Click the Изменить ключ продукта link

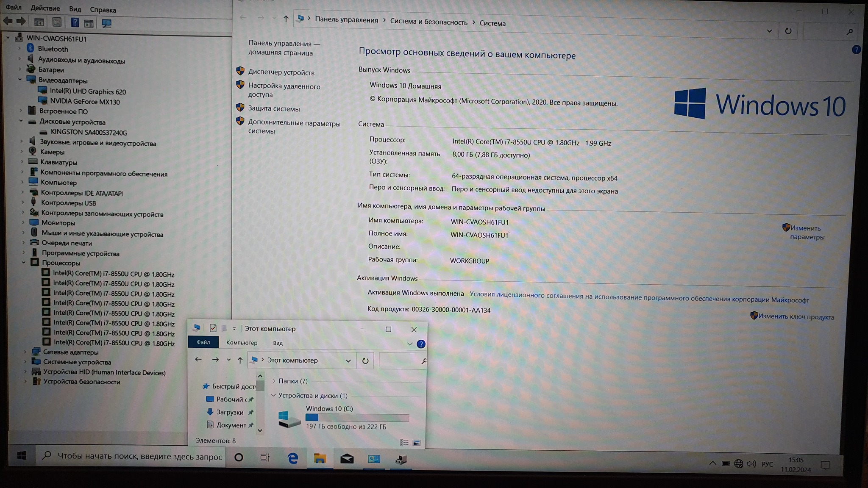[x=796, y=316]
